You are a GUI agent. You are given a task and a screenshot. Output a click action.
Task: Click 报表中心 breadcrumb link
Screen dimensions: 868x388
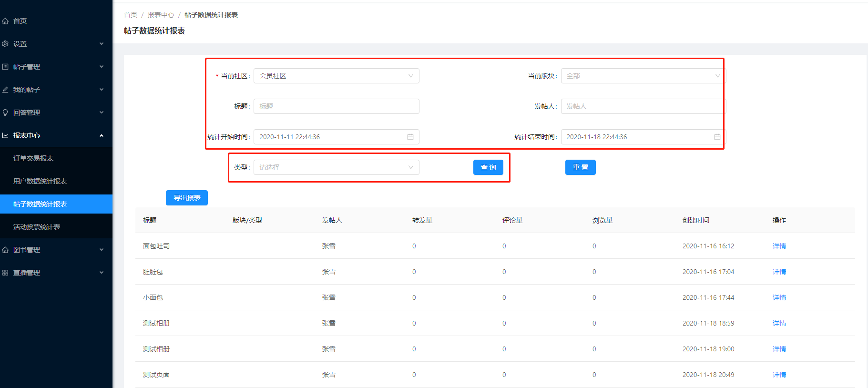[x=161, y=15]
